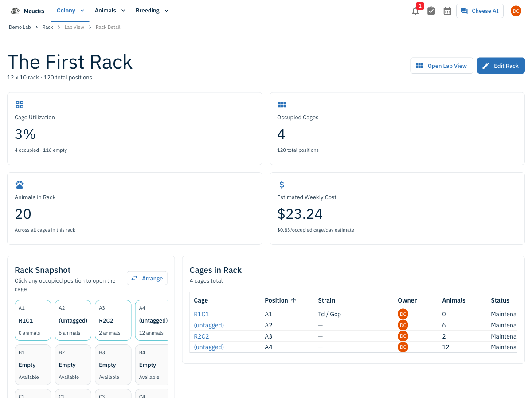Image resolution: width=532 pixels, height=398 pixels.
Task: Click the owner avatar in R2C2 row
Action: click(x=403, y=336)
